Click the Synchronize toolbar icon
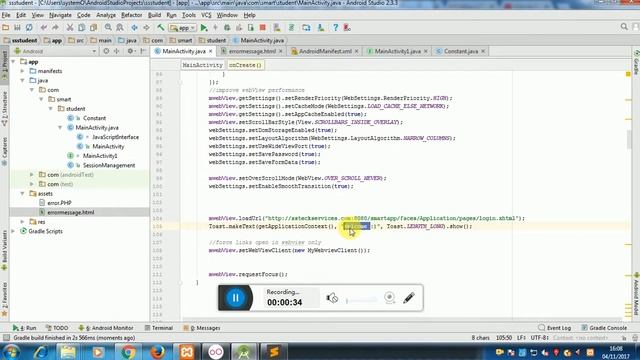The height and width of the screenshot is (360, 640). tap(29, 28)
